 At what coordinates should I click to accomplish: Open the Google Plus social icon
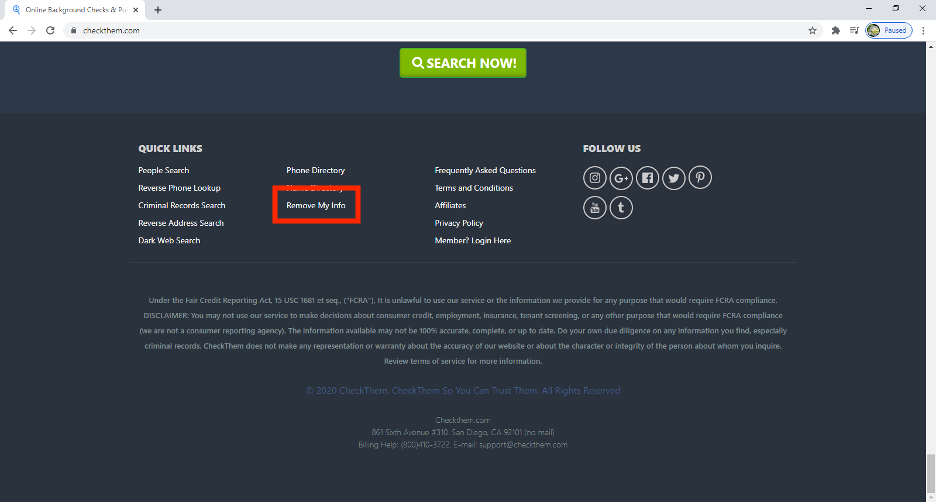point(621,178)
